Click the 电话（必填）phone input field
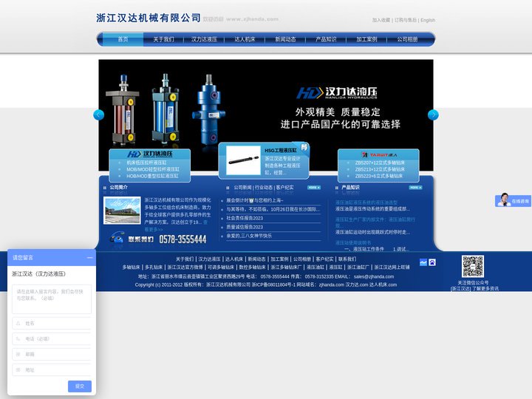The width and height of the screenshot is (532, 399). 52,338
